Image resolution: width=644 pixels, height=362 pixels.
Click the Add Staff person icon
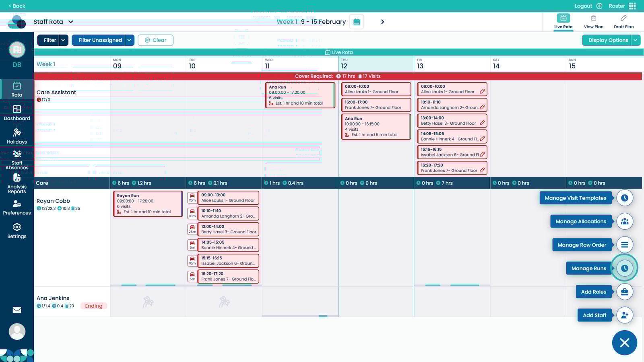(624, 315)
